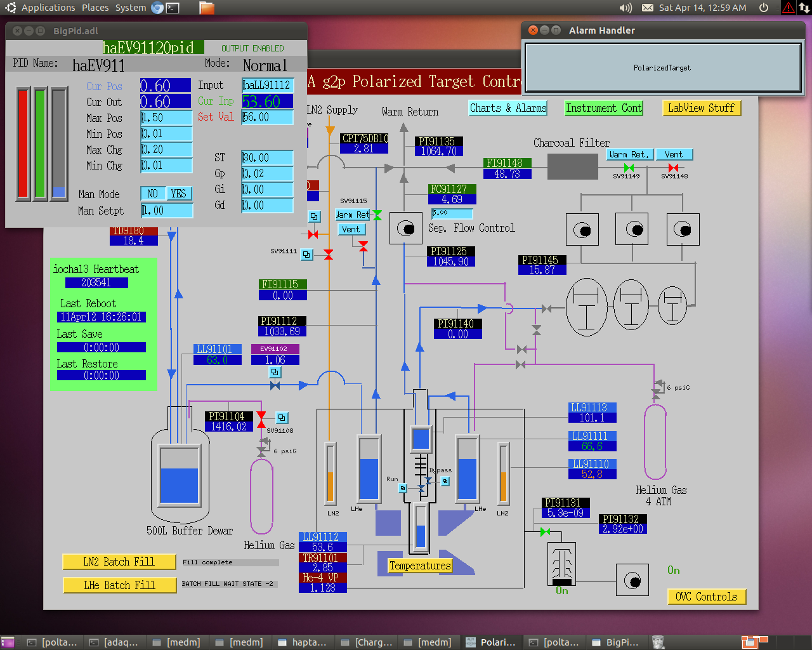Click the gray bar with blue level in BigPid

59,143
